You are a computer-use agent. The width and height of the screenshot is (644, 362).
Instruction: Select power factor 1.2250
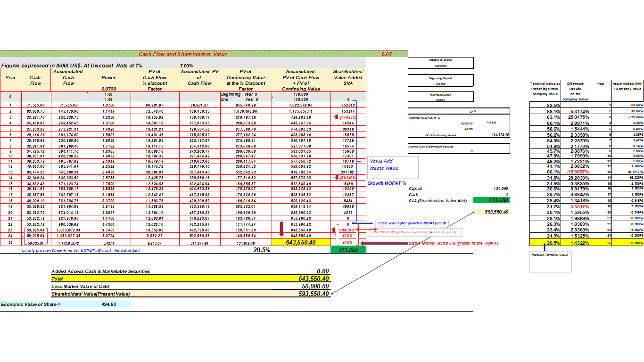pyautogui.click(x=108, y=116)
